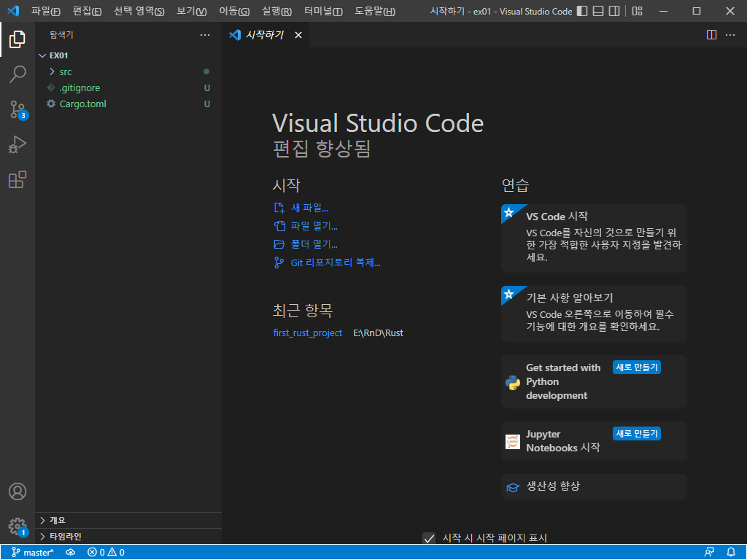The height and width of the screenshot is (560, 747).
Task: Open Jupyter Notebooks 시작 card
Action: [594, 441]
